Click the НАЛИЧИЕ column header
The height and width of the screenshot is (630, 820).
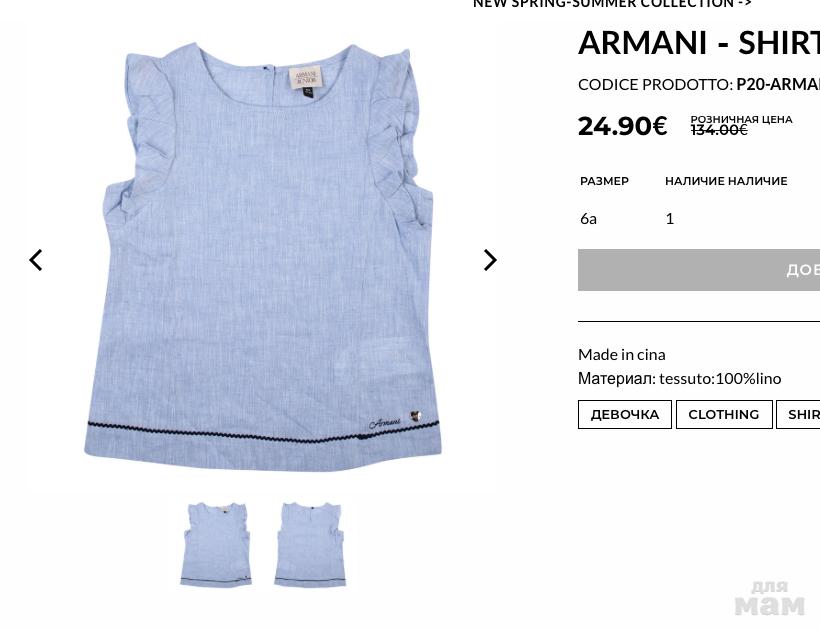[726, 181]
